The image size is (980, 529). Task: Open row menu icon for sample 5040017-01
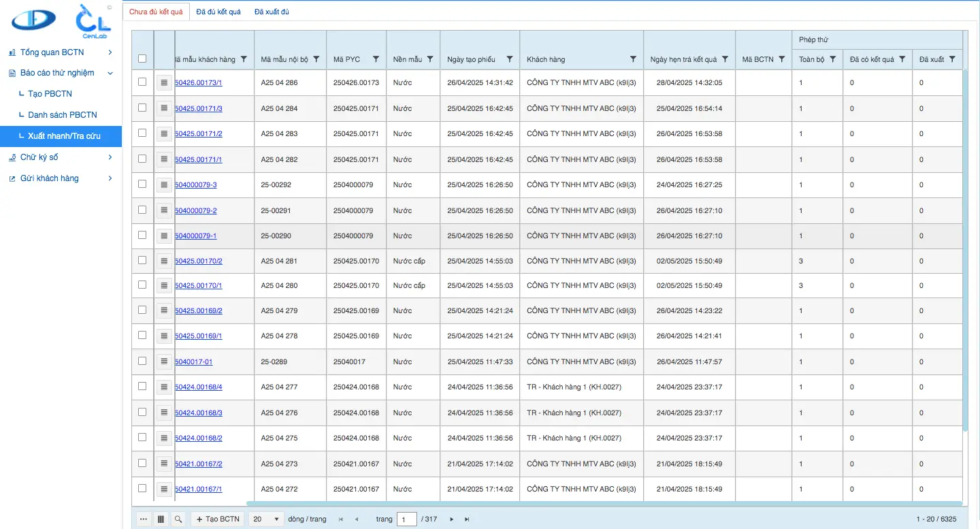coord(164,362)
